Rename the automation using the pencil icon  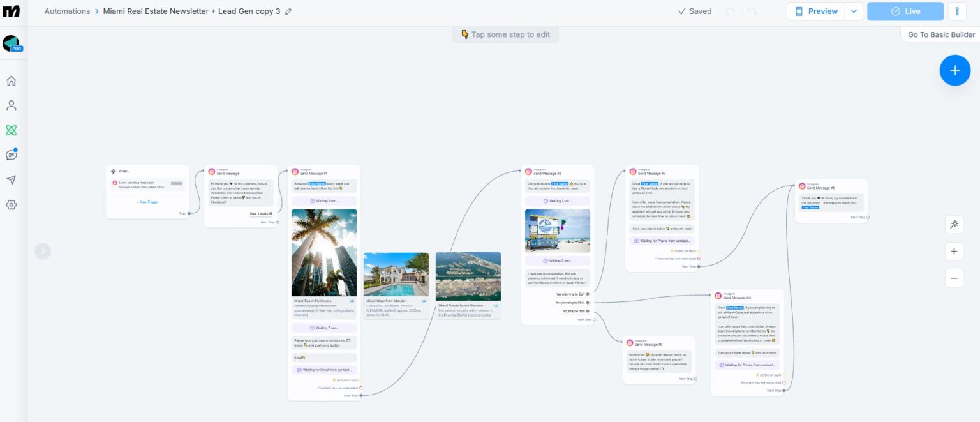click(x=288, y=11)
